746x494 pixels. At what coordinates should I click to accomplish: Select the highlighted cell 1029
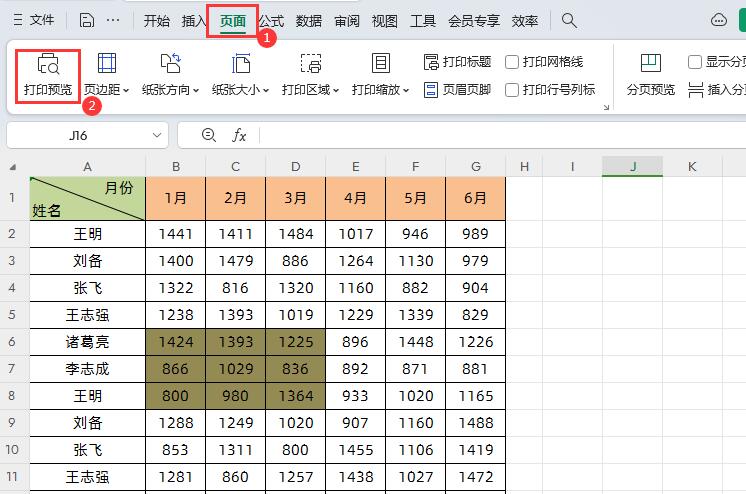coord(236,369)
